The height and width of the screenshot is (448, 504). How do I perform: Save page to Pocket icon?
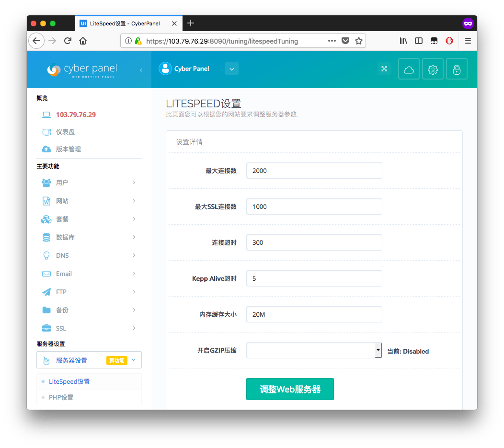point(345,41)
